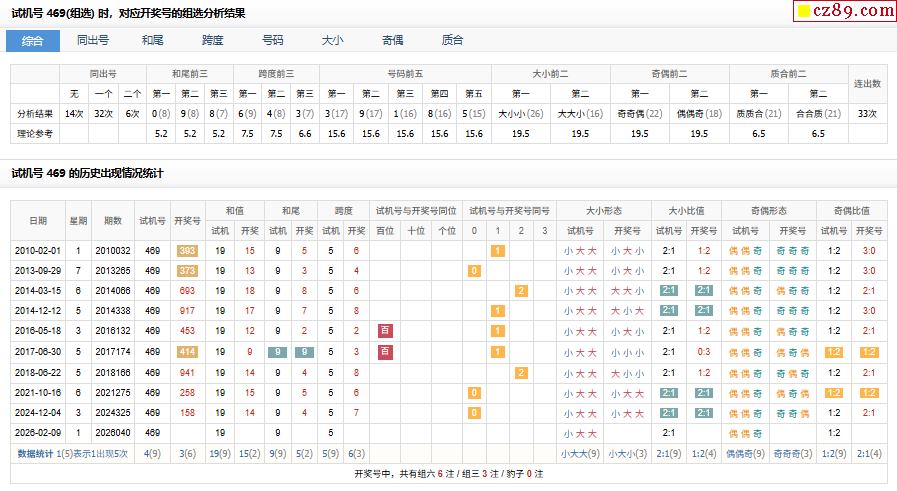Select the 大小 tab

click(333, 41)
